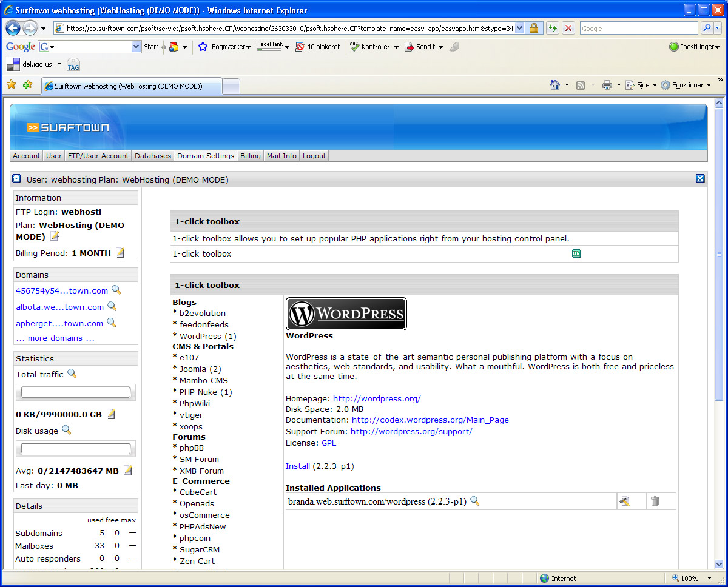The image size is (728, 587).
Task: Click the 1-click toolbox ON status icon
Action: (576, 253)
